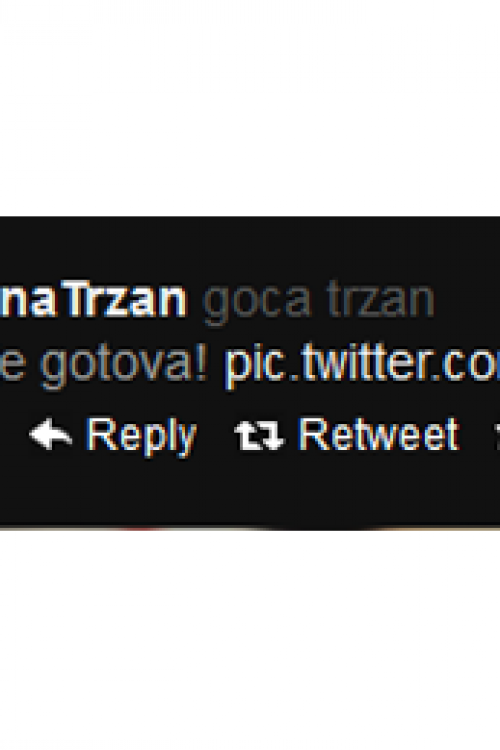Screen dimensions: 500x750
Task: Select the Reply text label
Action: coord(142,437)
